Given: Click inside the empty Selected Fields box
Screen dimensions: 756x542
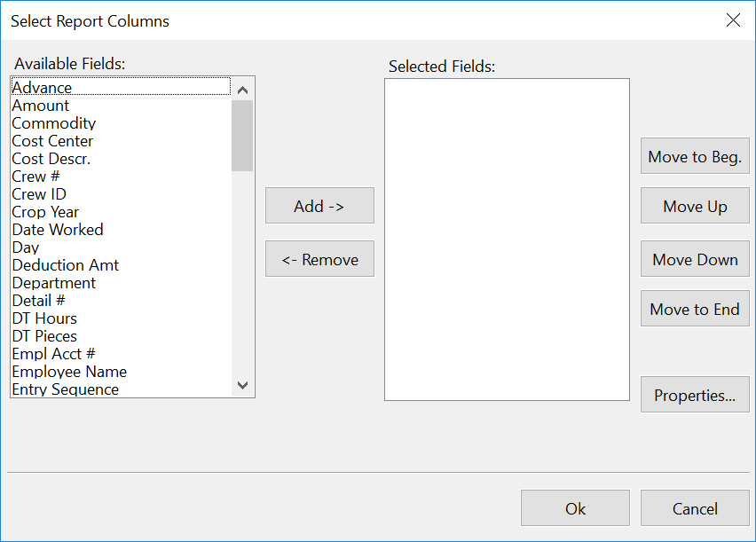Looking at the screenshot, I should (507, 240).
